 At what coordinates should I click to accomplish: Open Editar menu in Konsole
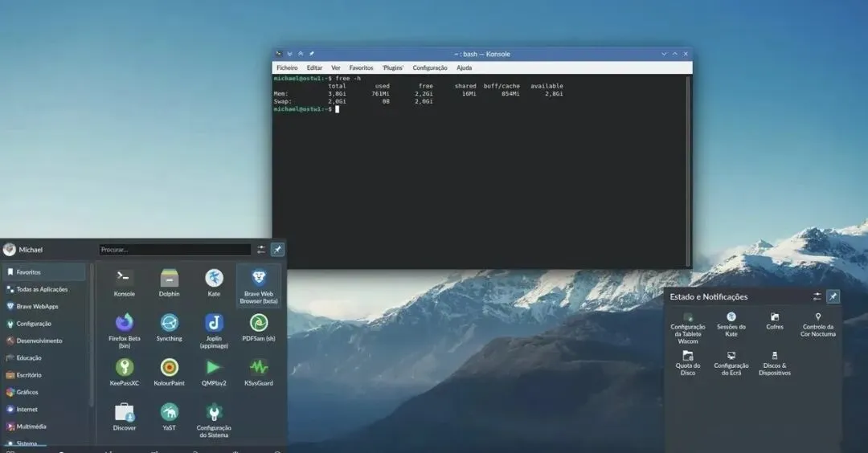click(x=314, y=67)
